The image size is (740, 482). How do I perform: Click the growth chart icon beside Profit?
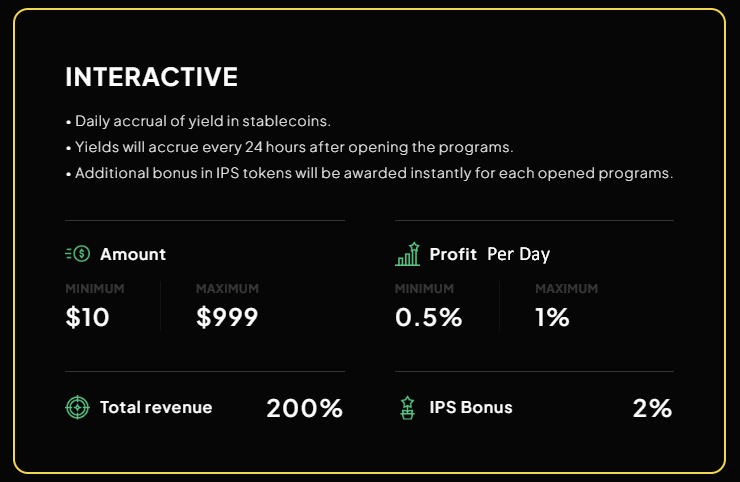coord(407,254)
